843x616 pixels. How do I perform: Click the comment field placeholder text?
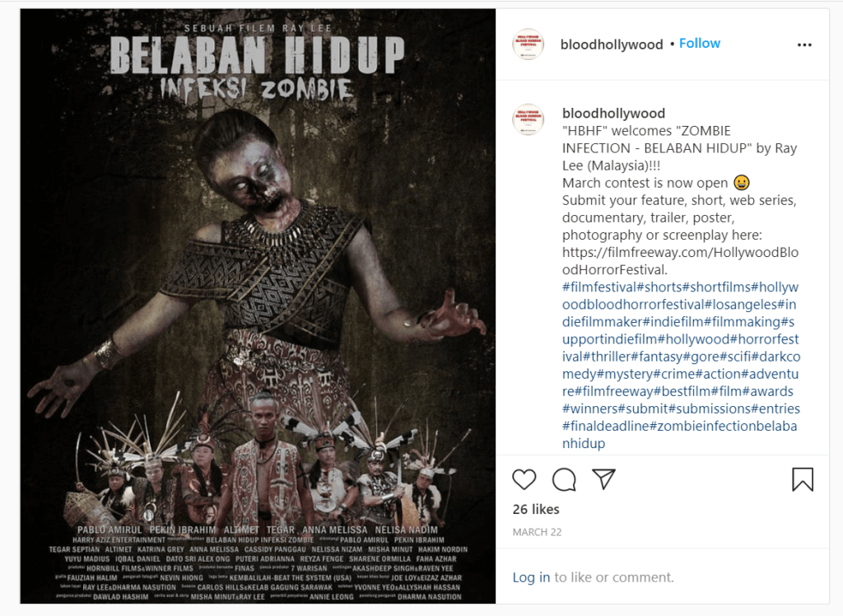point(614,577)
